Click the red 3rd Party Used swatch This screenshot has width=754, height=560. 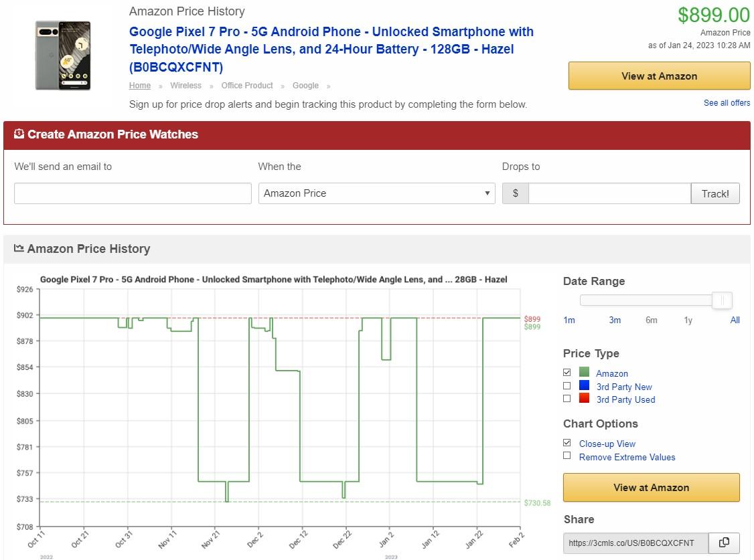(x=584, y=399)
